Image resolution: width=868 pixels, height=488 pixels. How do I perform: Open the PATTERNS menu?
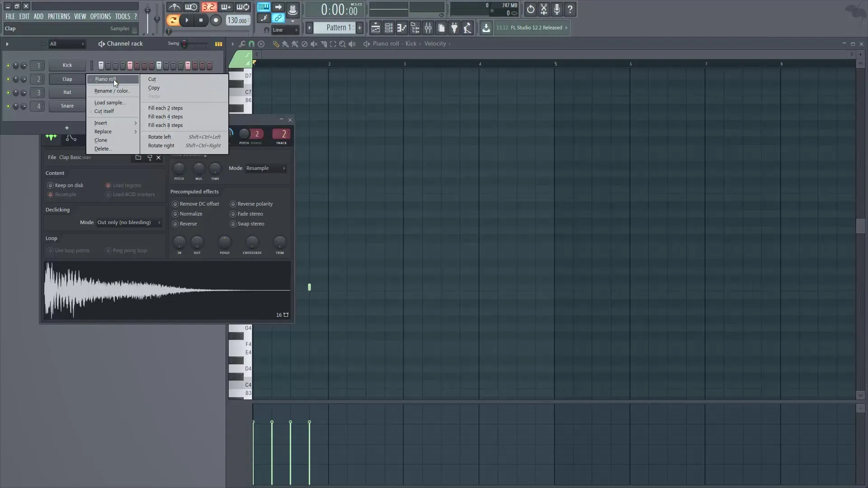(59, 16)
